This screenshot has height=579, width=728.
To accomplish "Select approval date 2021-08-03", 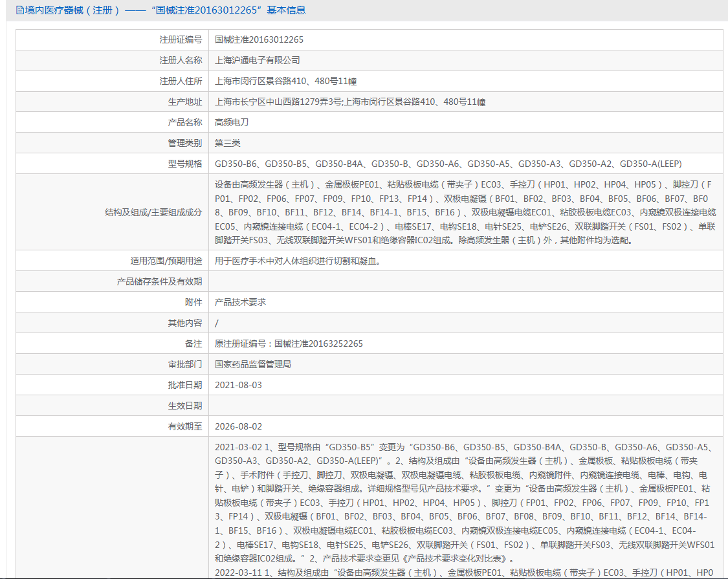I will [238, 385].
